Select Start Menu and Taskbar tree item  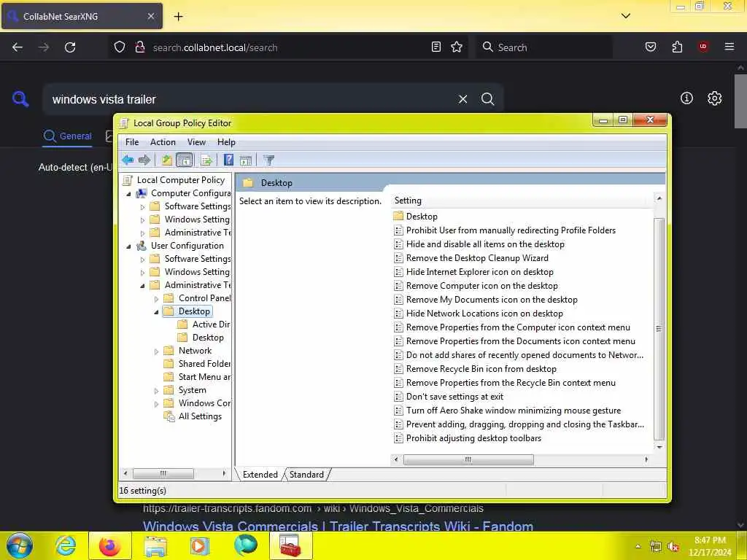197,377
